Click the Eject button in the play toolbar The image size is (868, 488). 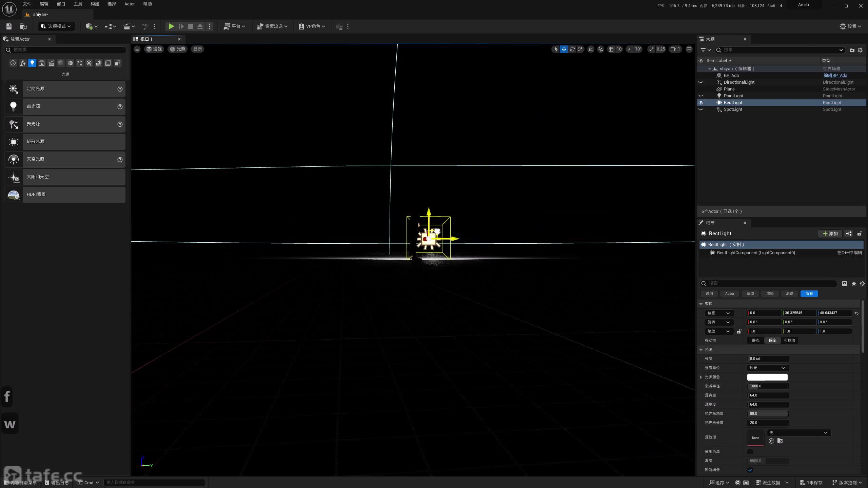pyautogui.click(x=200, y=26)
